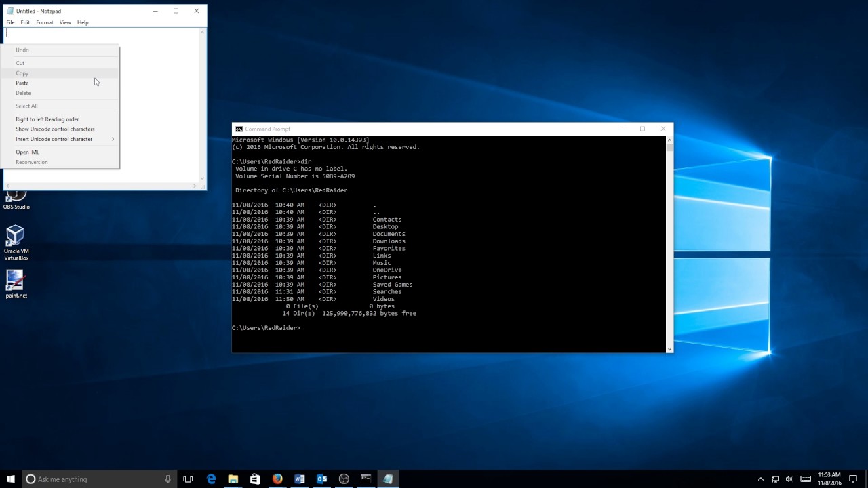Select the paint.net desktop icon
Image resolution: width=868 pixels, height=488 pixels.
[x=16, y=284]
